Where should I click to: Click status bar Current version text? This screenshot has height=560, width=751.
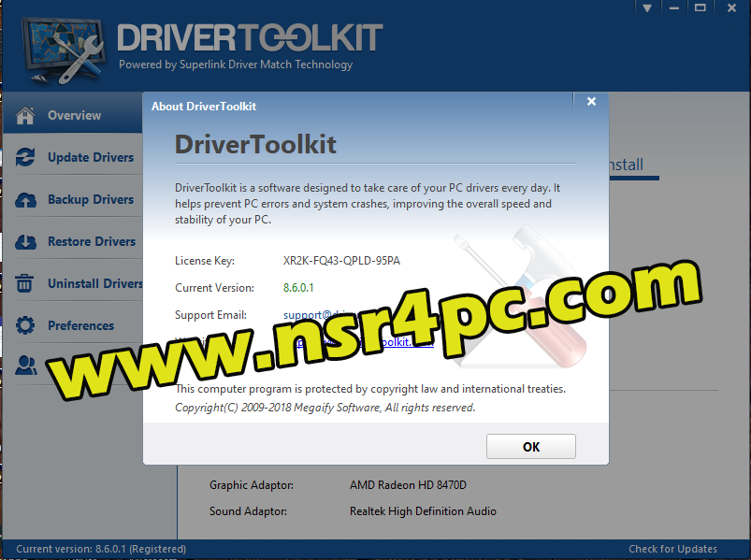(101, 549)
